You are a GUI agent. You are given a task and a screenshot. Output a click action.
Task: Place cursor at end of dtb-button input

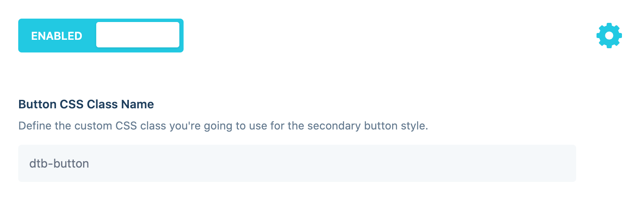click(90, 164)
